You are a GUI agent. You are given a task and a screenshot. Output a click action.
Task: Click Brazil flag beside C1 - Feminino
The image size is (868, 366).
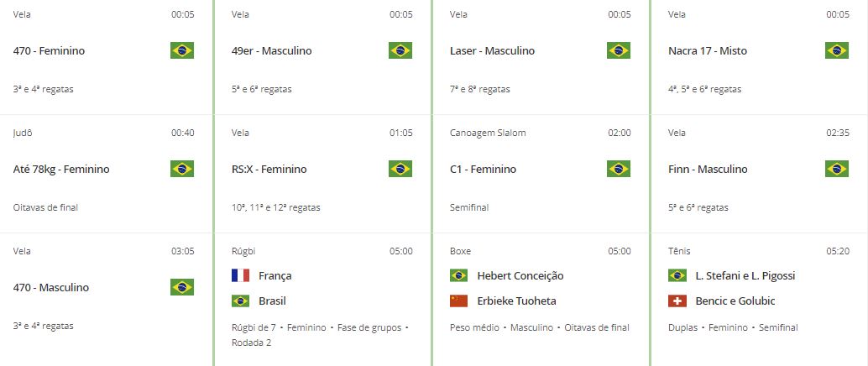coord(619,169)
